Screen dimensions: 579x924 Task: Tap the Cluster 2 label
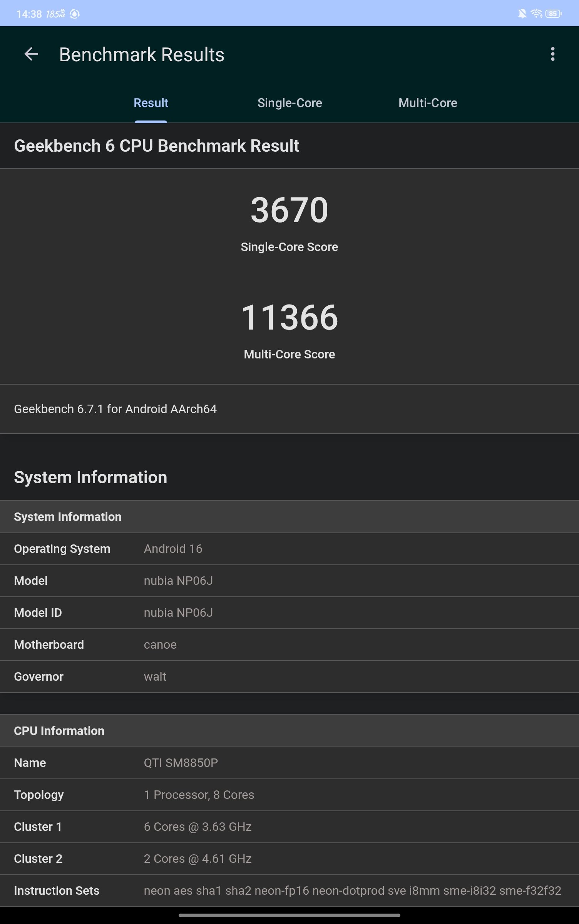coord(38,859)
